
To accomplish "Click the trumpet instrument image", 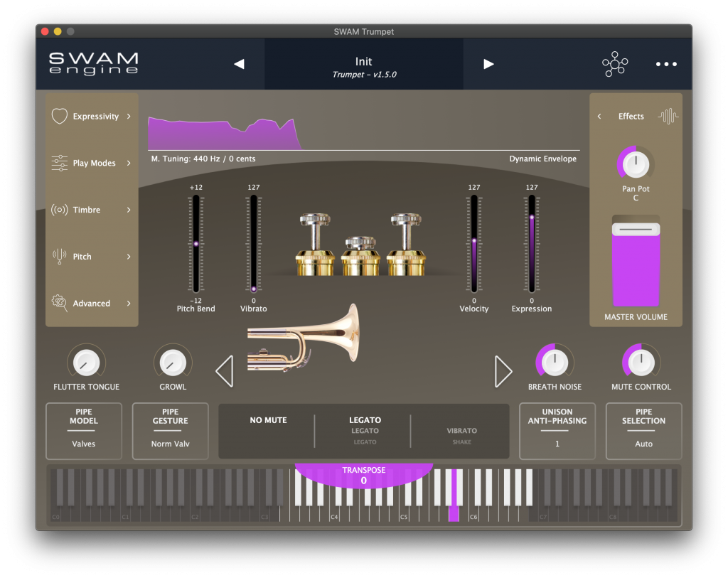I will click(303, 338).
